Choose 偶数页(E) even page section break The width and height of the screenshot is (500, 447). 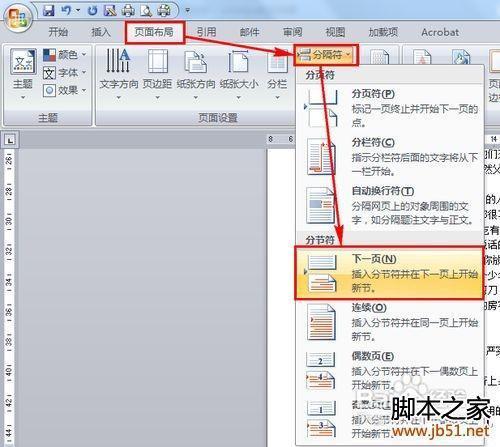click(x=389, y=371)
